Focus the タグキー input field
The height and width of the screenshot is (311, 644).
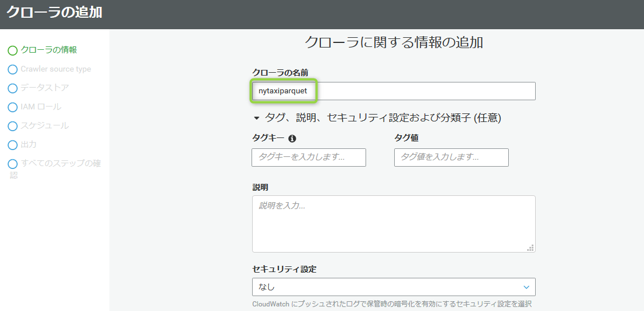pos(309,158)
